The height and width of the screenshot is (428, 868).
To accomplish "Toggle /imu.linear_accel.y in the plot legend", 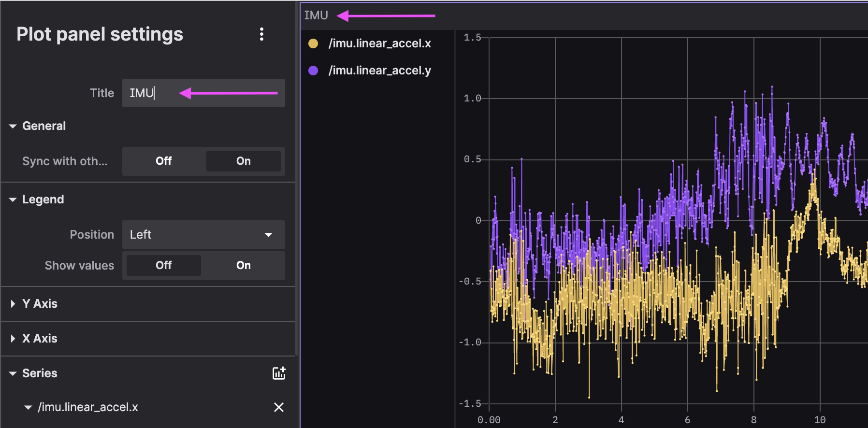I will pyautogui.click(x=379, y=71).
